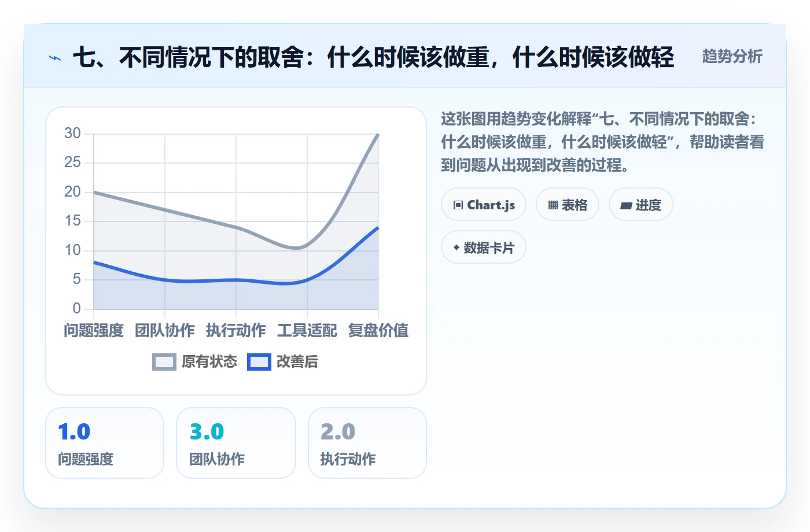Open the 3.0 团队协作 stat card
The image size is (810, 532).
(236, 443)
